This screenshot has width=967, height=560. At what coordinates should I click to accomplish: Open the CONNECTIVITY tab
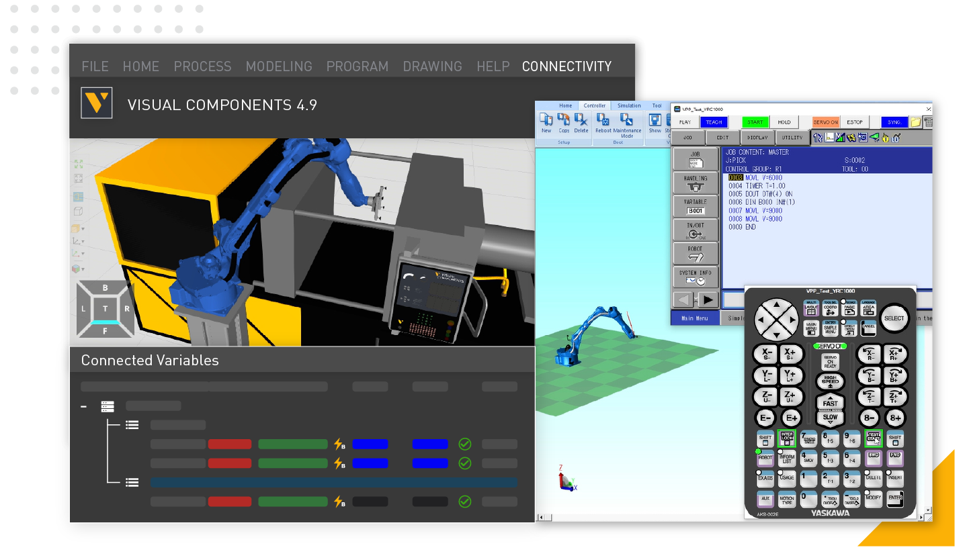(x=566, y=66)
